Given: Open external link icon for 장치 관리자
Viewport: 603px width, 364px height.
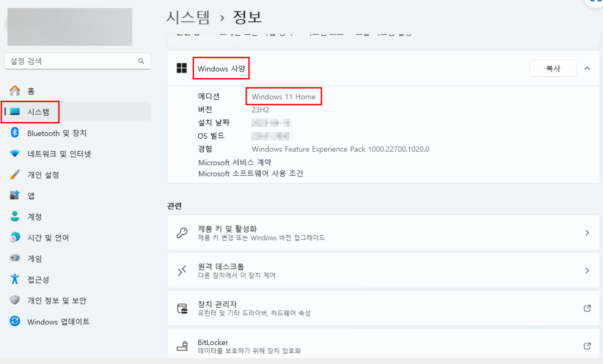Looking at the screenshot, I should (587, 308).
